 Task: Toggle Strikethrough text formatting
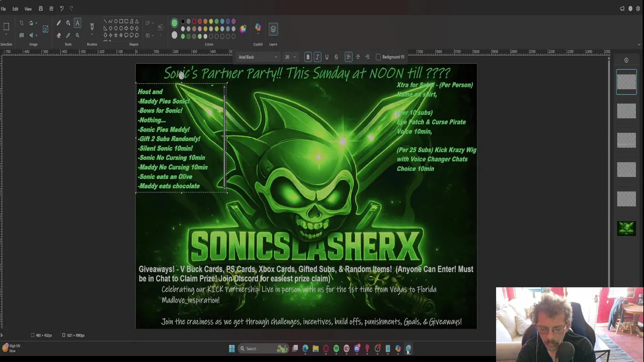click(336, 57)
